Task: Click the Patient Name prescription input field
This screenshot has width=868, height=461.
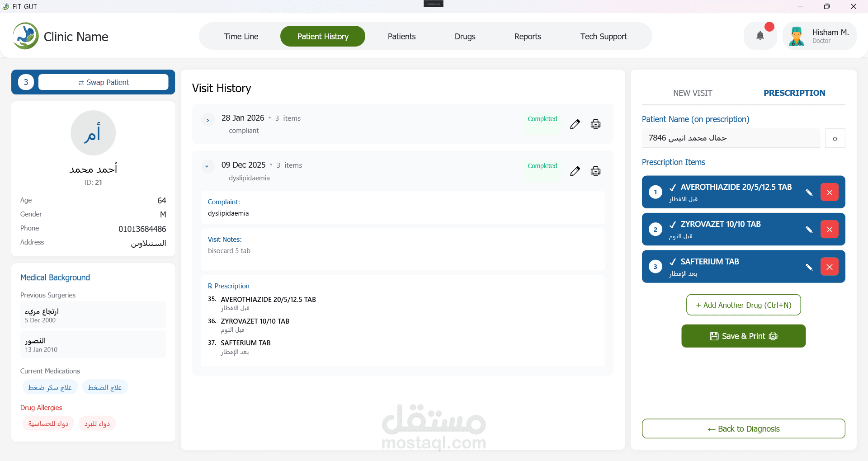Action: coord(731,138)
